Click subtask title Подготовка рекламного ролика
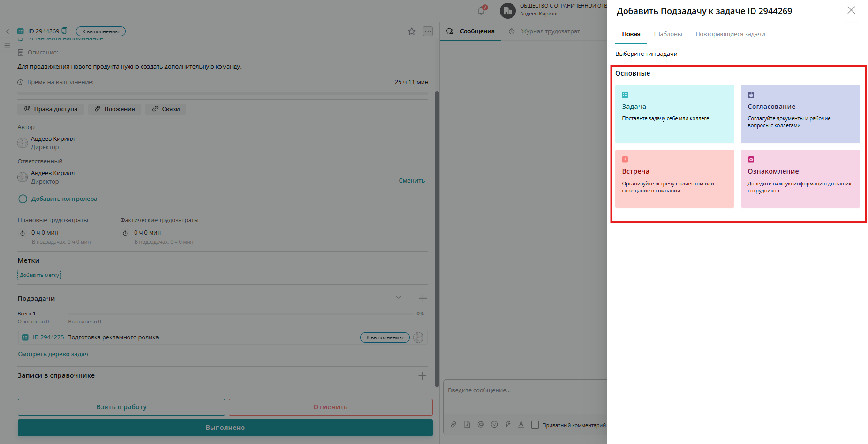Image resolution: width=868 pixels, height=444 pixels. (x=113, y=337)
